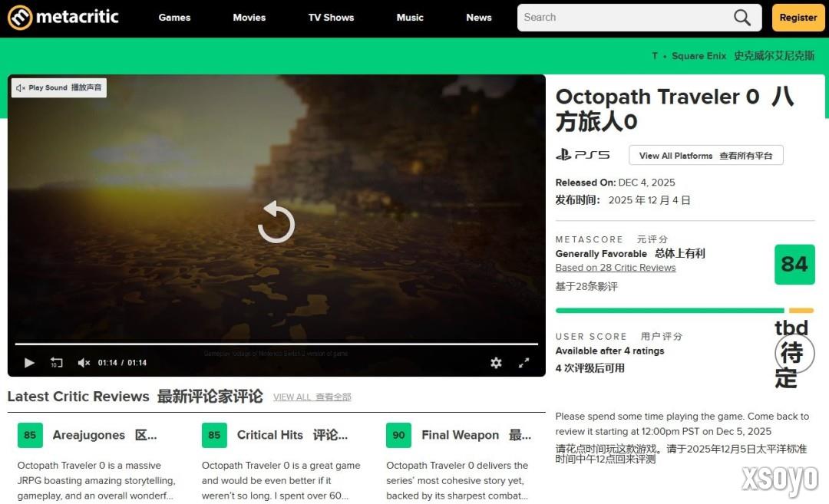
Task: Click the Register button
Action: 798,17
